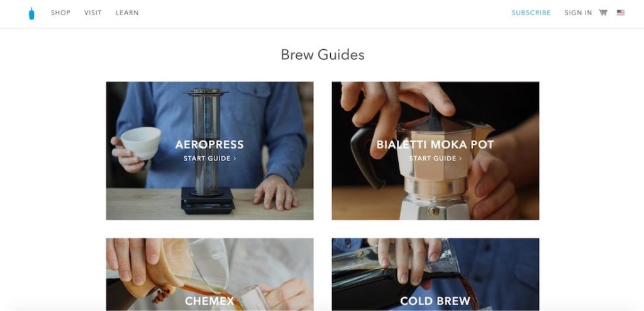644x311 pixels.
Task: Click the Blue Bottle logo icon
Action: pyautogui.click(x=31, y=13)
